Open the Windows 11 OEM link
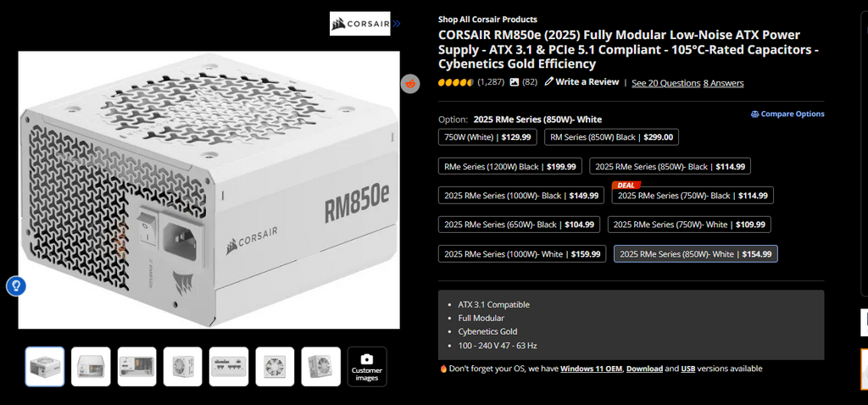868x405 pixels. 591,369
